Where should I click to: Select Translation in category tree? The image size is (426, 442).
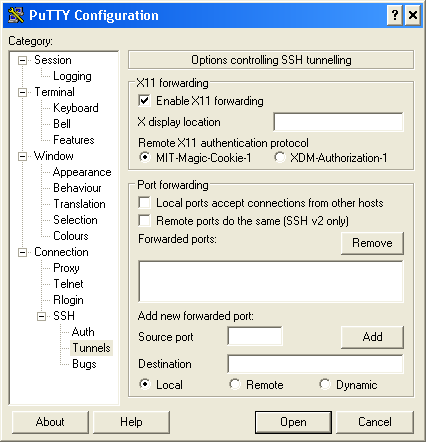tap(79, 204)
